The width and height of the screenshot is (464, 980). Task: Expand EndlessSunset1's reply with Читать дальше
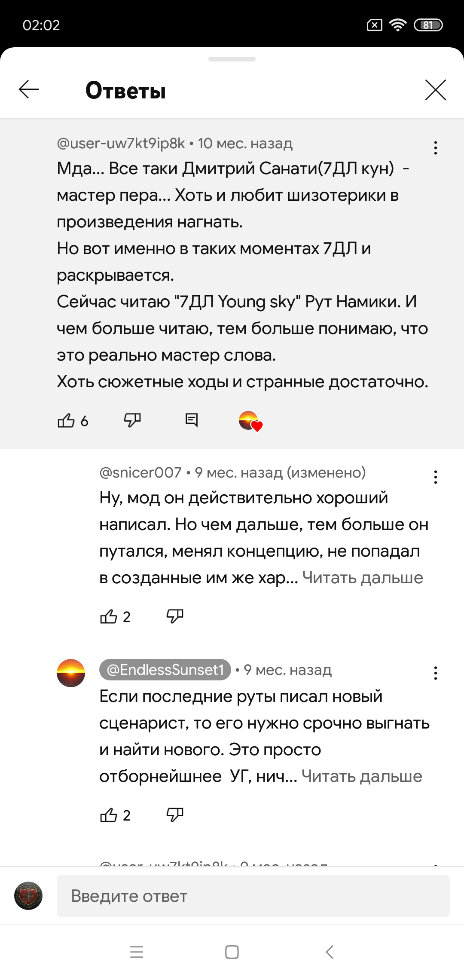click(x=362, y=776)
